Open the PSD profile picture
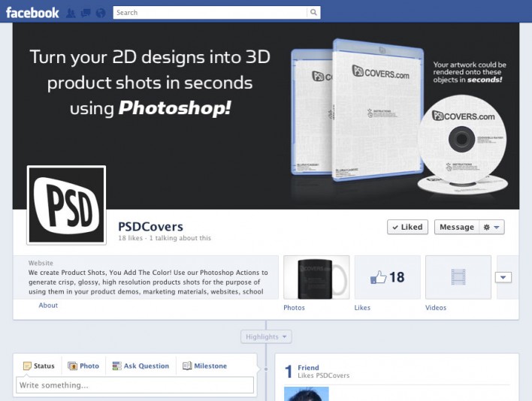Viewport: 532px width, 401px height. [66, 205]
